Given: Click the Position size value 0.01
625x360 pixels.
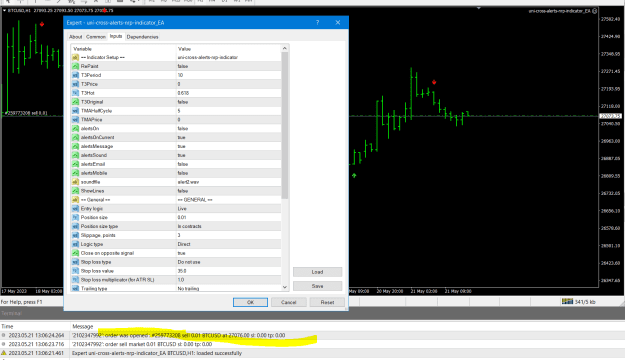Looking at the screenshot, I should (x=181, y=217).
